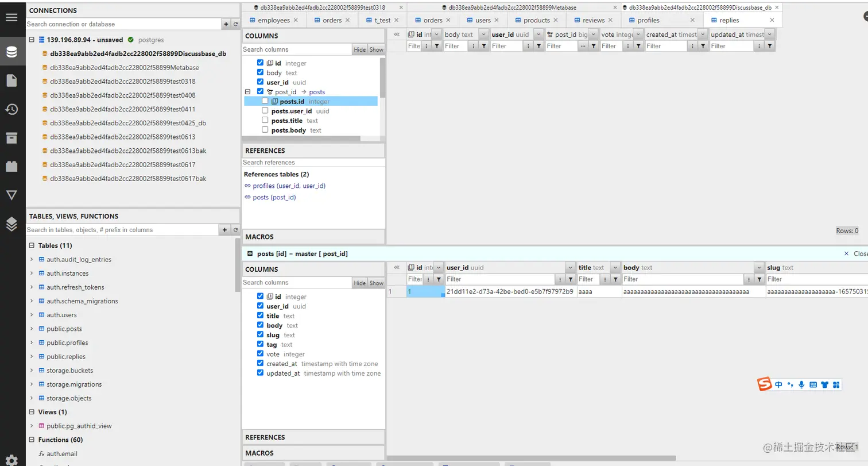Click the plus icon next to connection search
This screenshot has height=466, width=868.
226,24
